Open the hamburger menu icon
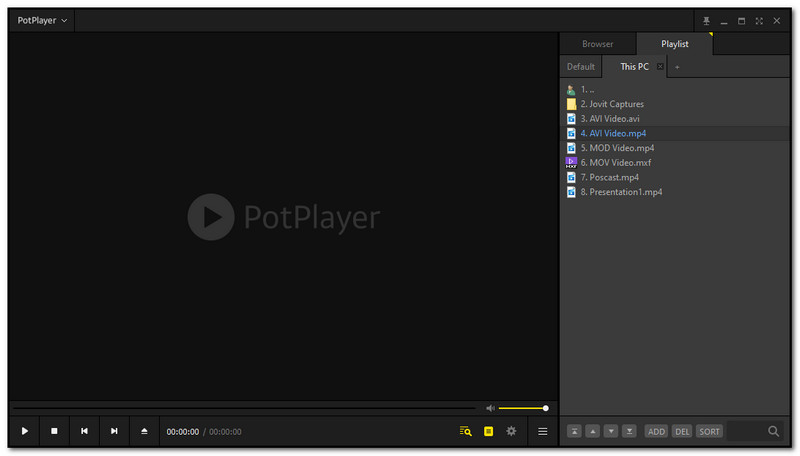The height and width of the screenshot is (456, 800). coord(543,432)
